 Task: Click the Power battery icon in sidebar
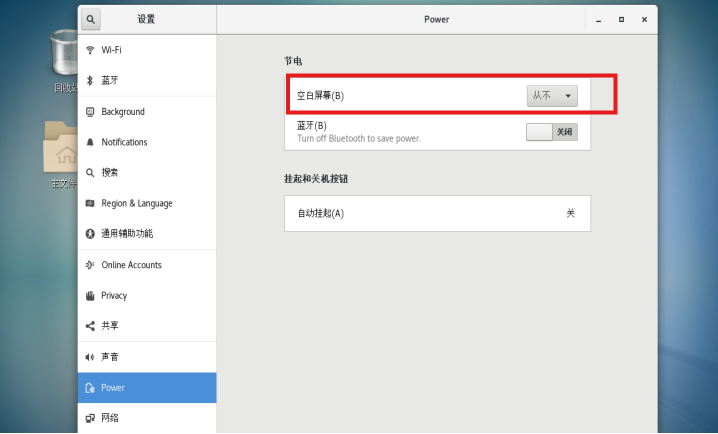(x=90, y=388)
